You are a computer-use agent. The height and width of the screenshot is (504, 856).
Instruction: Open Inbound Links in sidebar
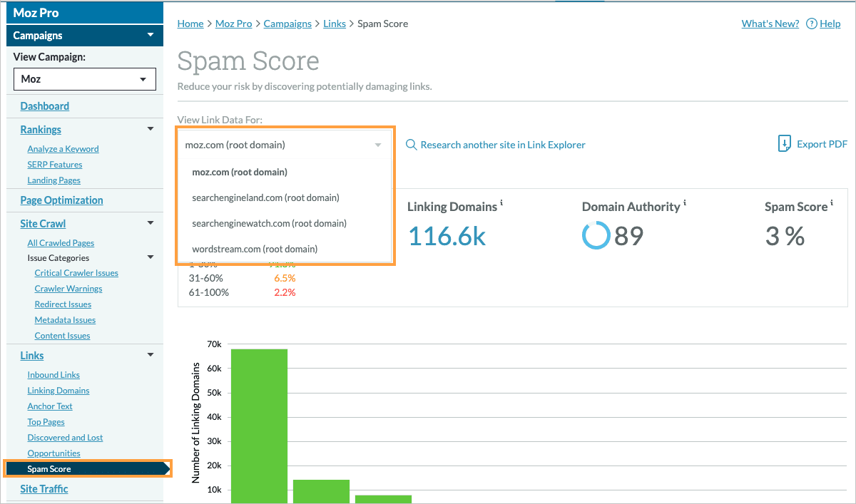[53, 375]
